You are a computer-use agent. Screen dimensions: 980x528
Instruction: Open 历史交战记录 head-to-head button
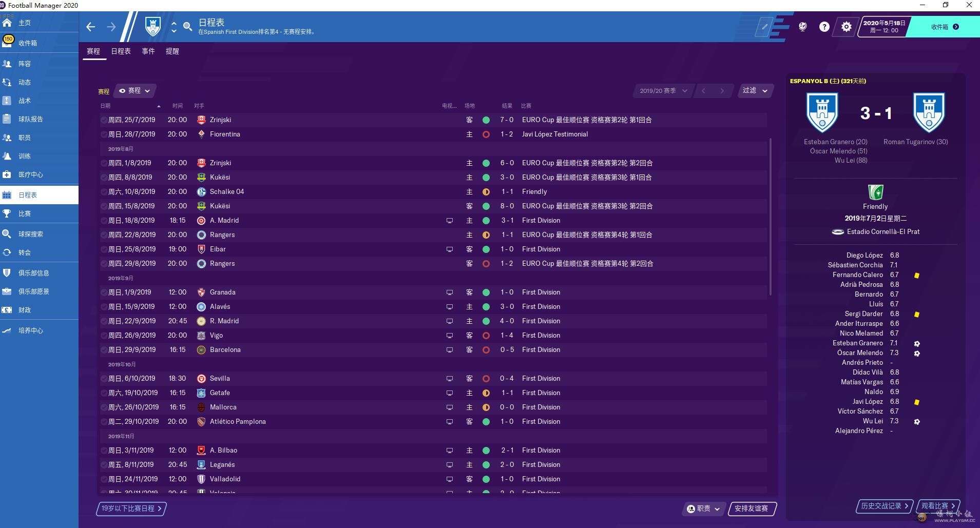(x=885, y=506)
